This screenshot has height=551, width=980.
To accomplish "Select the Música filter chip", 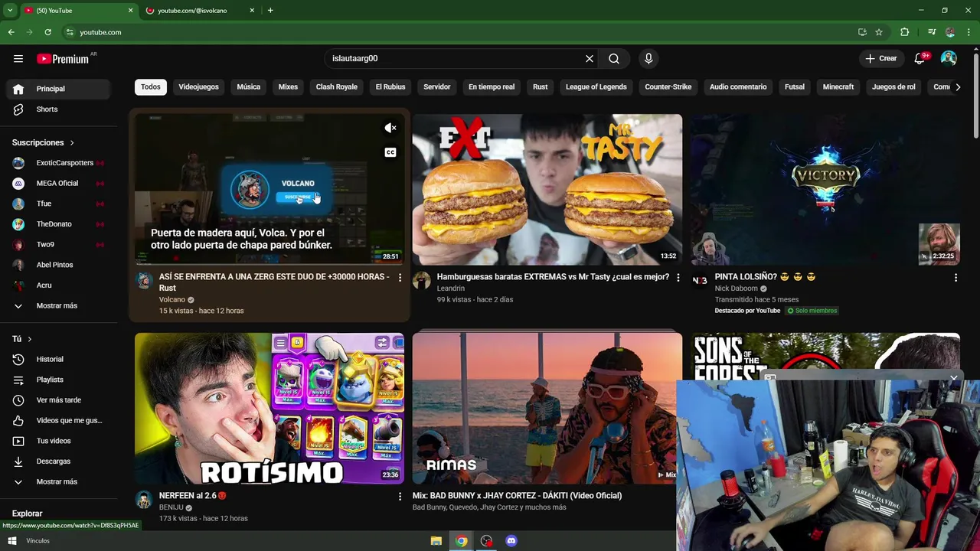I will click(248, 86).
